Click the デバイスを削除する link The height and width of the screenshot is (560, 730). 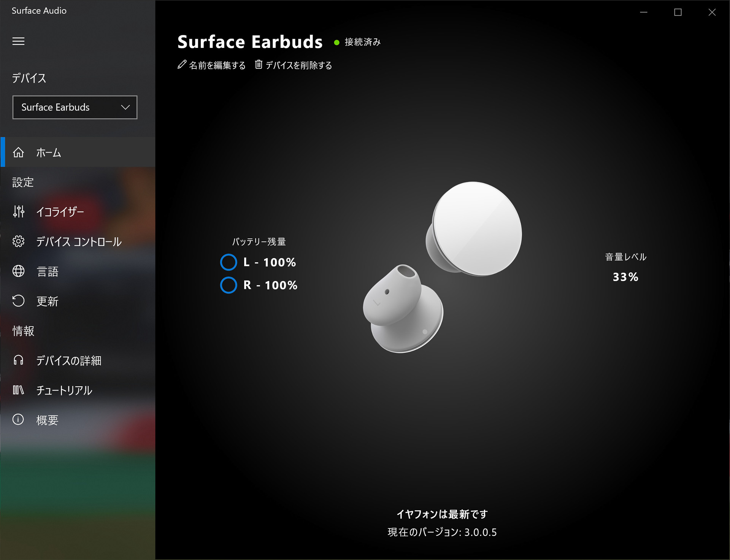click(x=298, y=65)
